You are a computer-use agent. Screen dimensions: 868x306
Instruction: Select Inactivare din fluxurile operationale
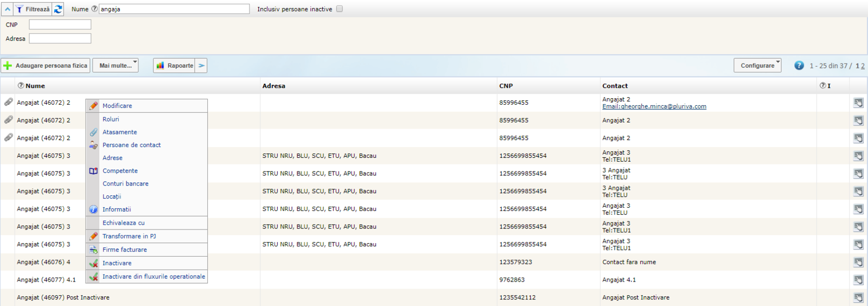pos(154,277)
